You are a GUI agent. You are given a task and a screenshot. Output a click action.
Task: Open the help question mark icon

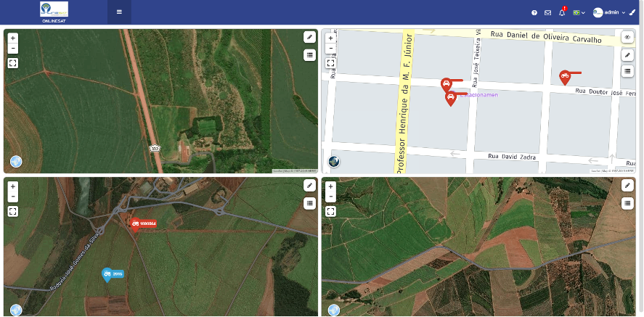pyautogui.click(x=534, y=13)
